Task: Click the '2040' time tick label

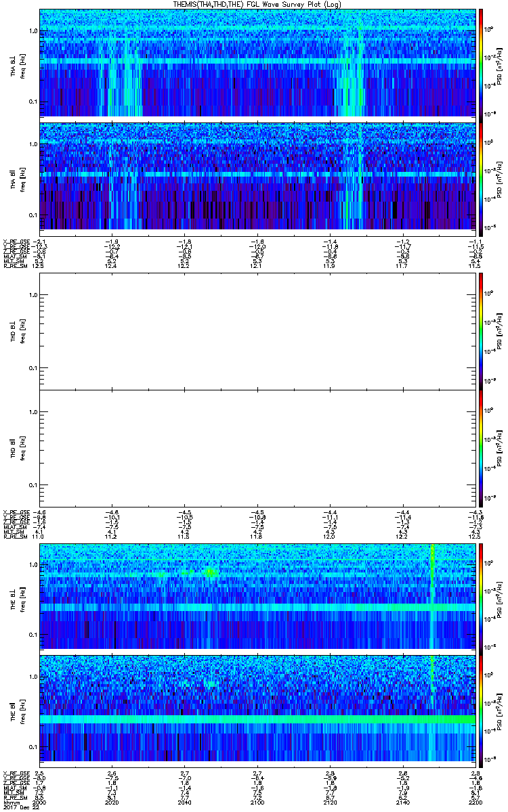Action: pos(184,803)
